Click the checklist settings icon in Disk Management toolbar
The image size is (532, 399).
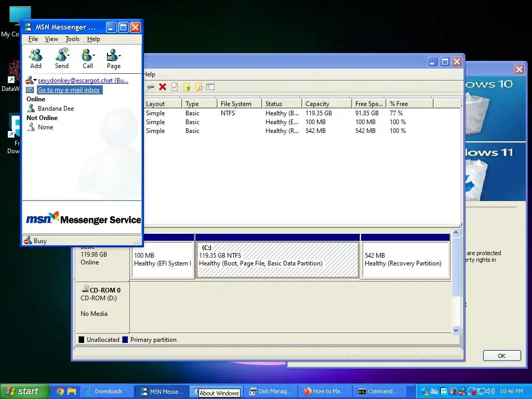point(211,87)
